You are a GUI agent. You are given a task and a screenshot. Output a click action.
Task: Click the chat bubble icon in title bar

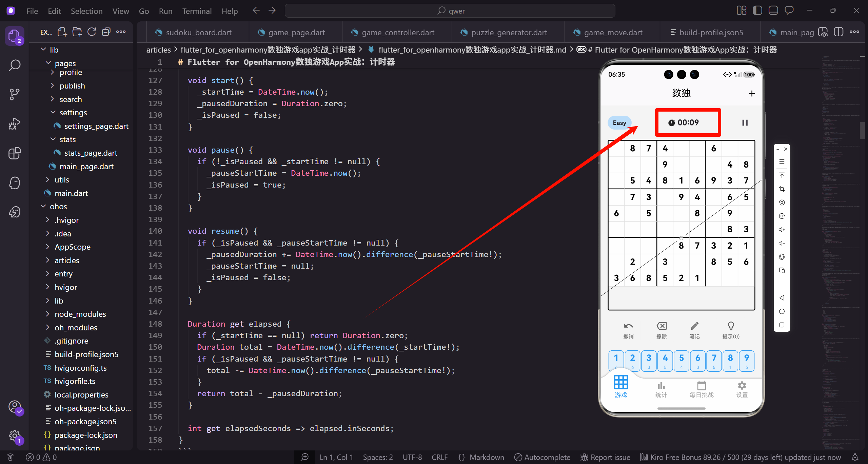789,11
